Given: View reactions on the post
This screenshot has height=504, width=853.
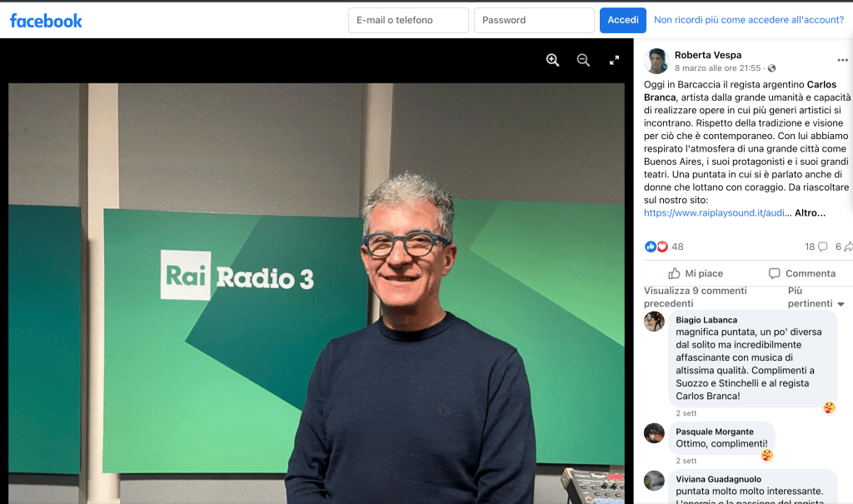Looking at the screenshot, I should [x=665, y=247].
